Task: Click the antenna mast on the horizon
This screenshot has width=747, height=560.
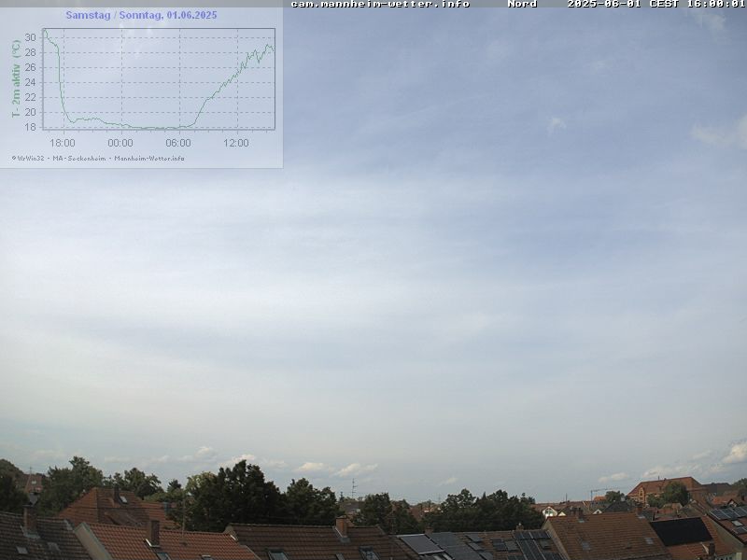Action: (353, 489)
